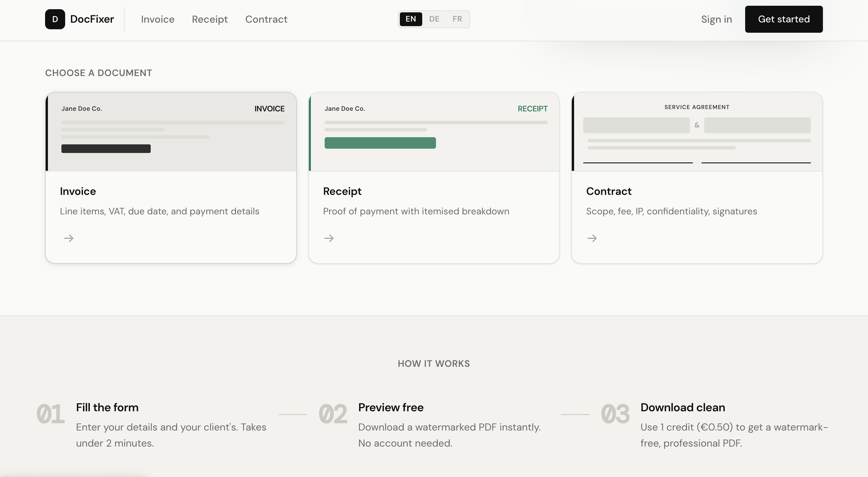Open the Contract nav menu item
This screenshot has height=477, width=868.
click(x=266, y=20)
